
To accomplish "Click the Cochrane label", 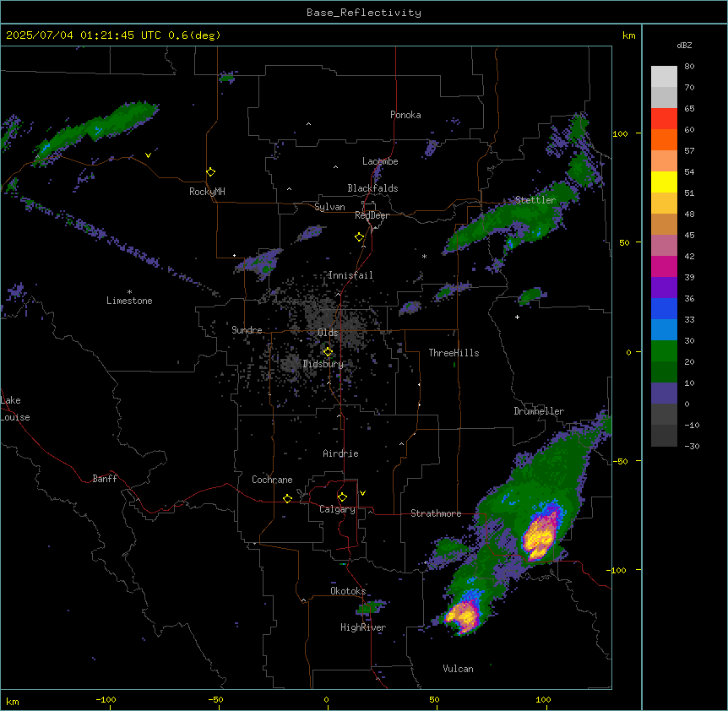I will tap(272, 480).
